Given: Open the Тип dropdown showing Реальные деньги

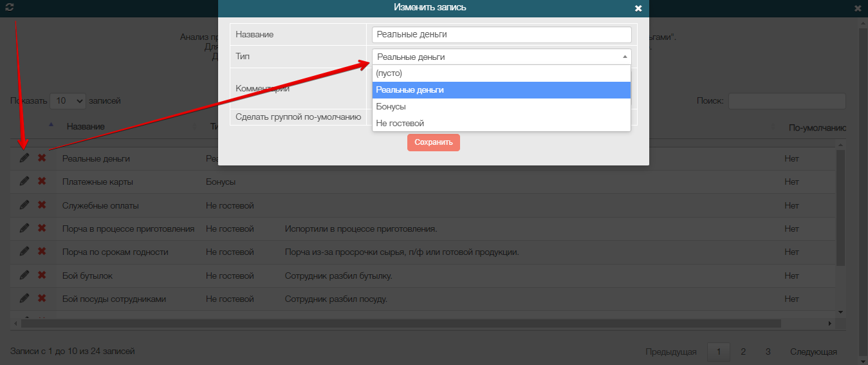Looking at the screenshot, I should pos(502,57).
